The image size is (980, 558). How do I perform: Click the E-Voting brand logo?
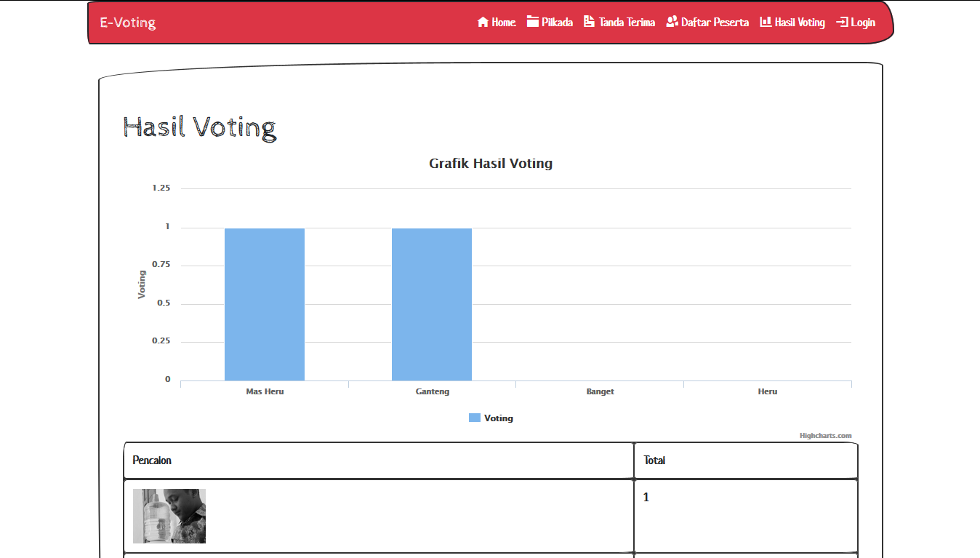pyautogui.click(x=128, y=23)
